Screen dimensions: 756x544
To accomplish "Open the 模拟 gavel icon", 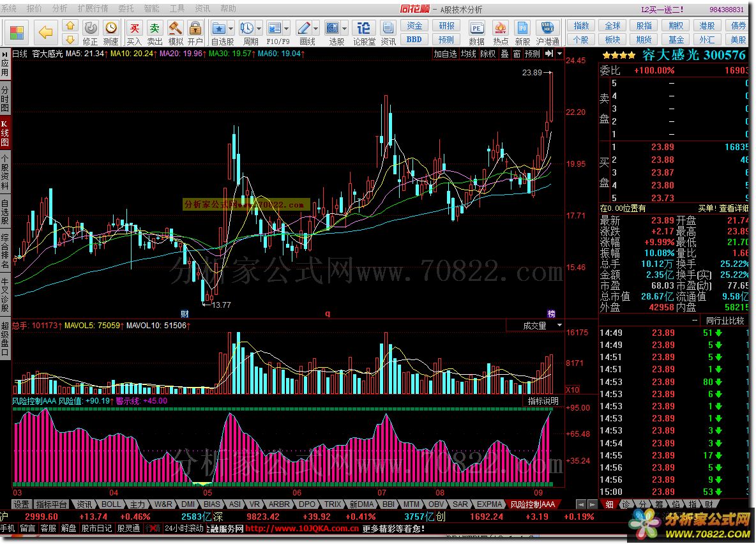I will pos(175,28).
